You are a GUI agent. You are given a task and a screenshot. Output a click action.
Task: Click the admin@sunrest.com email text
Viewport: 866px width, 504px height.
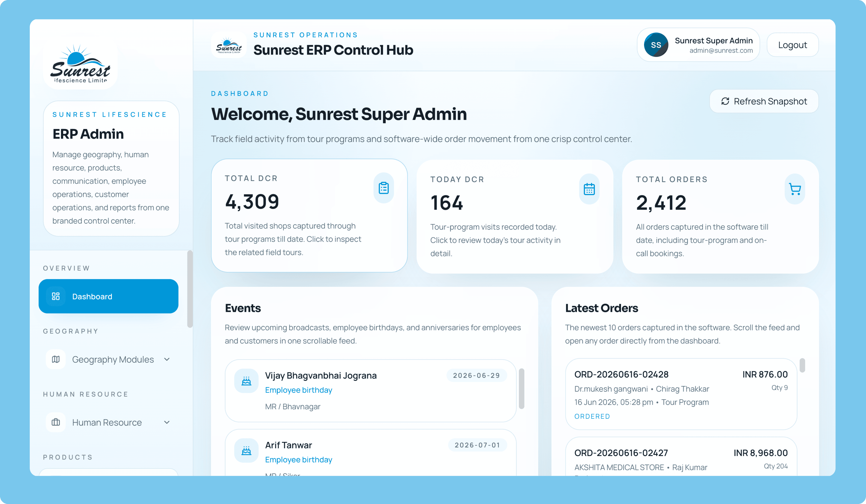point(721,51)
